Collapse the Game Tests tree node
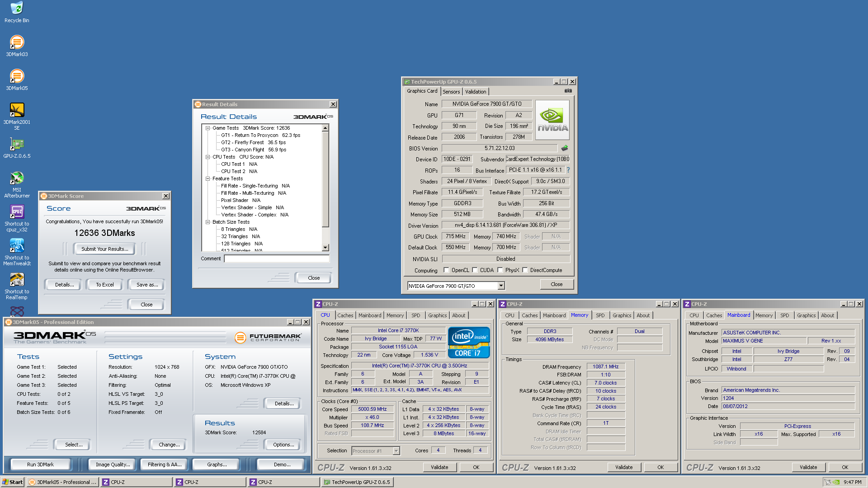 208,128
